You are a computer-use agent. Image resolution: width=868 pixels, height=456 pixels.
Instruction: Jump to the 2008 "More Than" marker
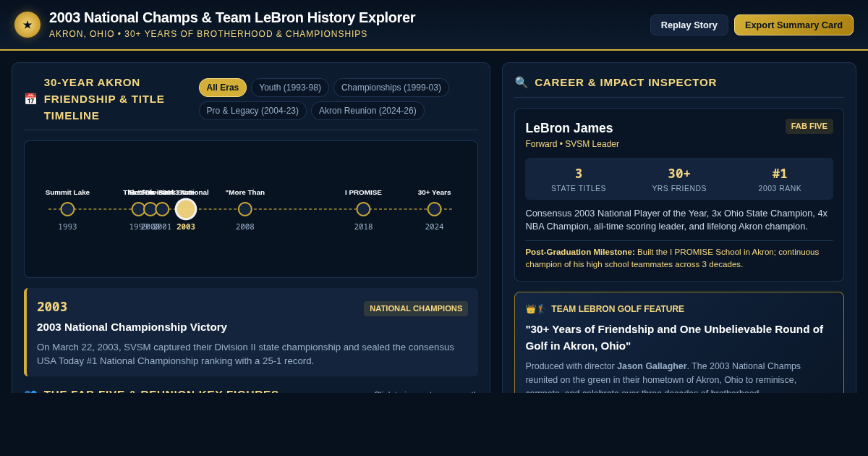(245, 209)
